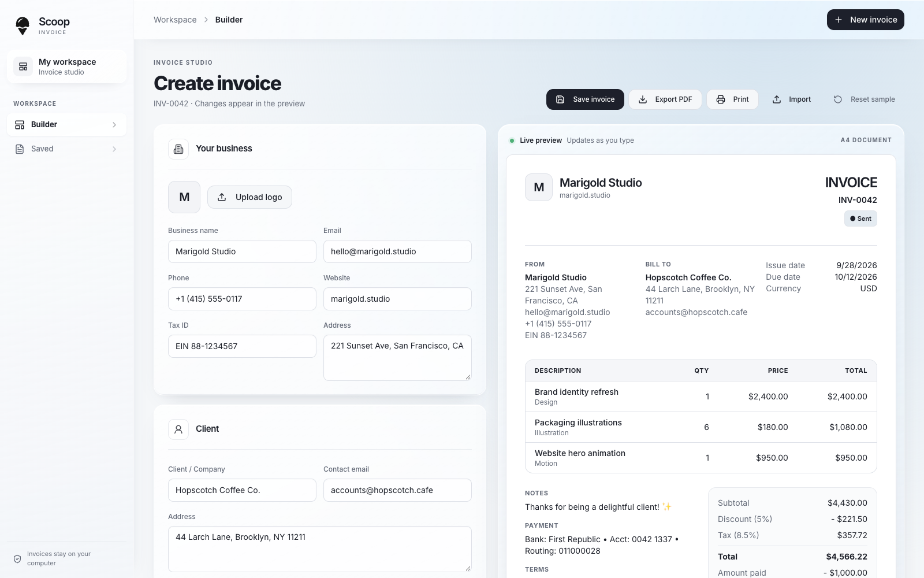Click accounts@hopscotch.cafe in the preview
This screenshot has width=924, height=578.
pos(696,312)
